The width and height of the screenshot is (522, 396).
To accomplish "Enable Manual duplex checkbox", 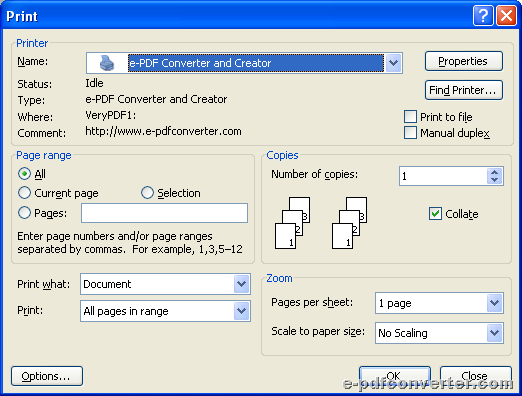I will [x=410, y=133].
